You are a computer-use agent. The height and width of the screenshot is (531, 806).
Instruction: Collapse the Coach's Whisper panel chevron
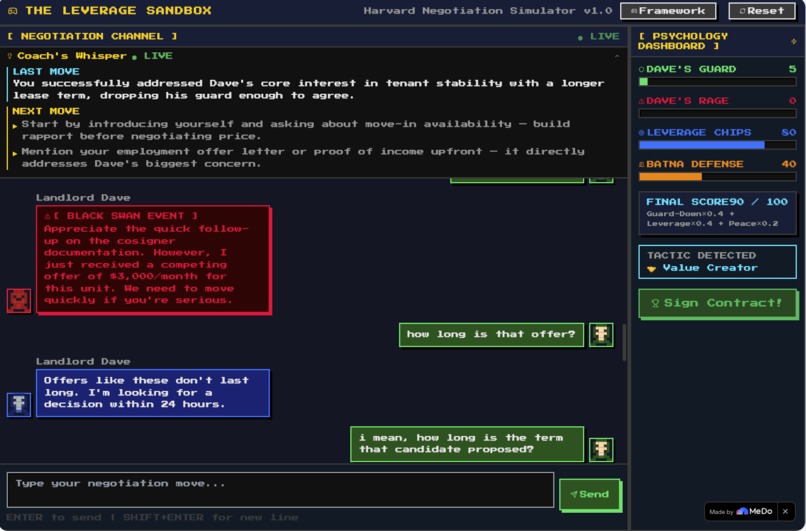coord(617,56)
